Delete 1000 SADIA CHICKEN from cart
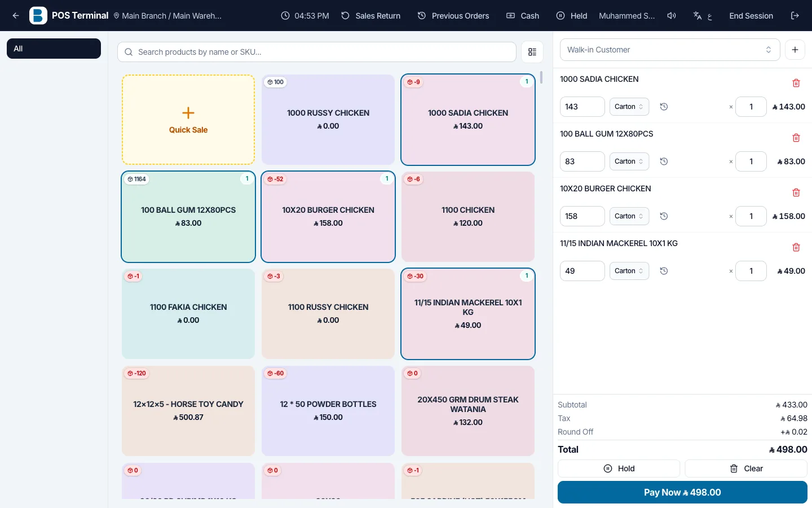 click(x=796, y=83)
